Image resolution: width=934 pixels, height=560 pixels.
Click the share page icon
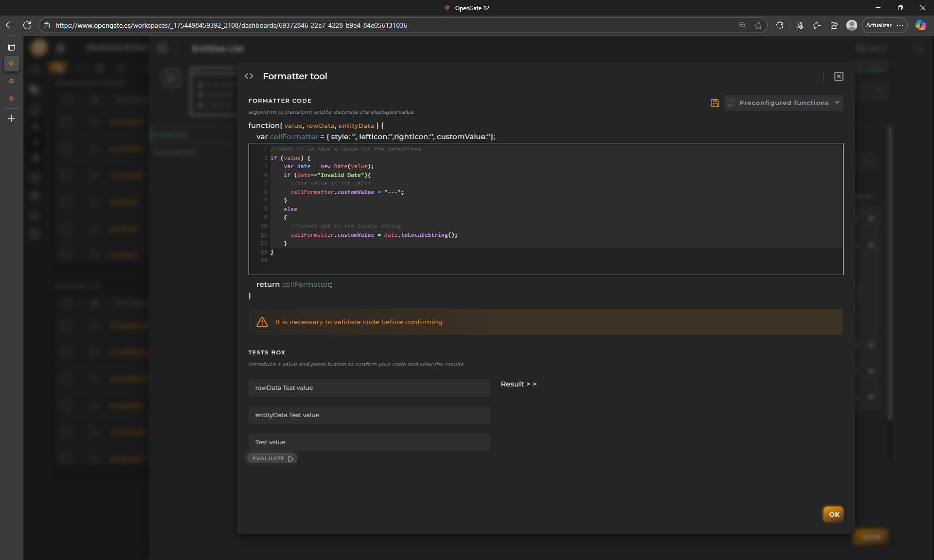tap(834, 25)
